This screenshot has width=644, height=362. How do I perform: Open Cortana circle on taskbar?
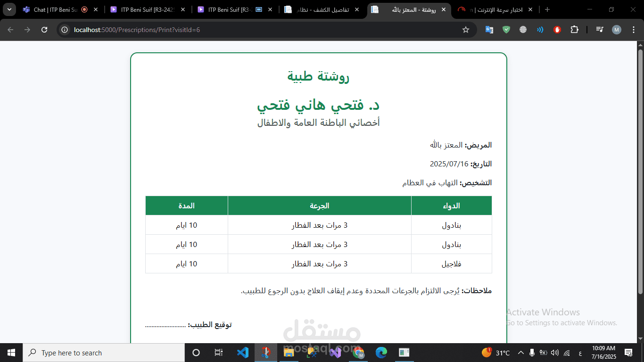[196, 353]
